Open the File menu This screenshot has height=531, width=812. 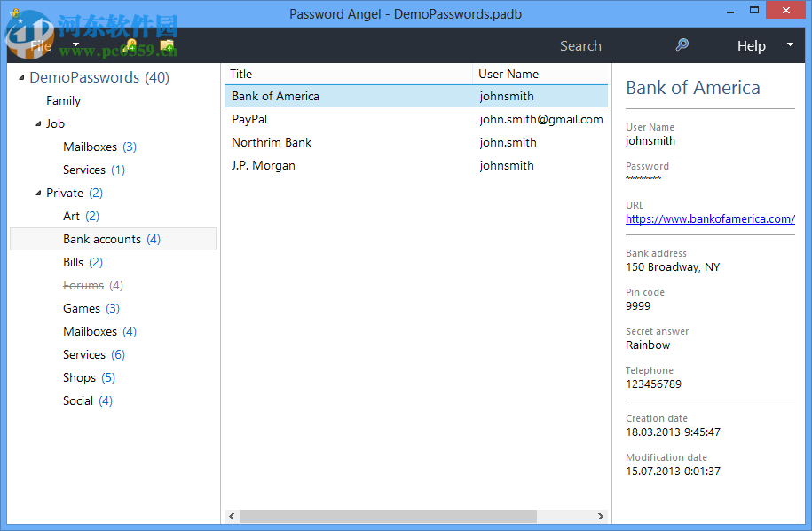pyautogui.click(x=41, y=44)
